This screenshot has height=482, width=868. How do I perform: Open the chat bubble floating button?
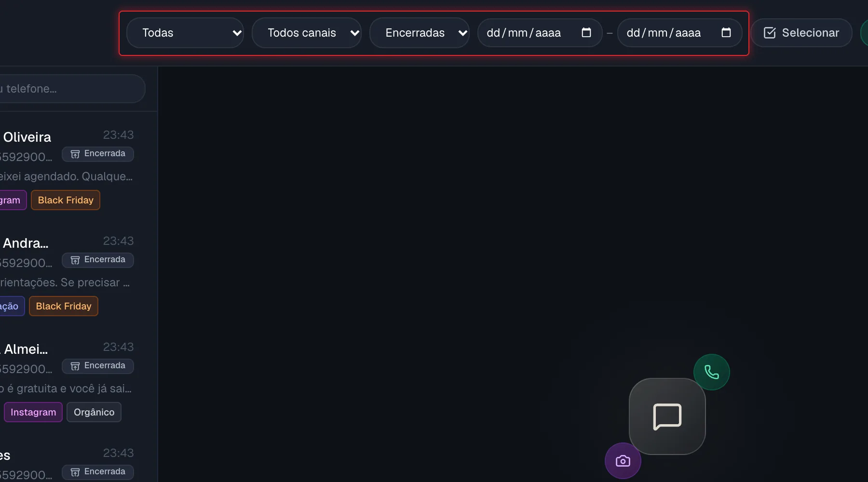(667, 416)
